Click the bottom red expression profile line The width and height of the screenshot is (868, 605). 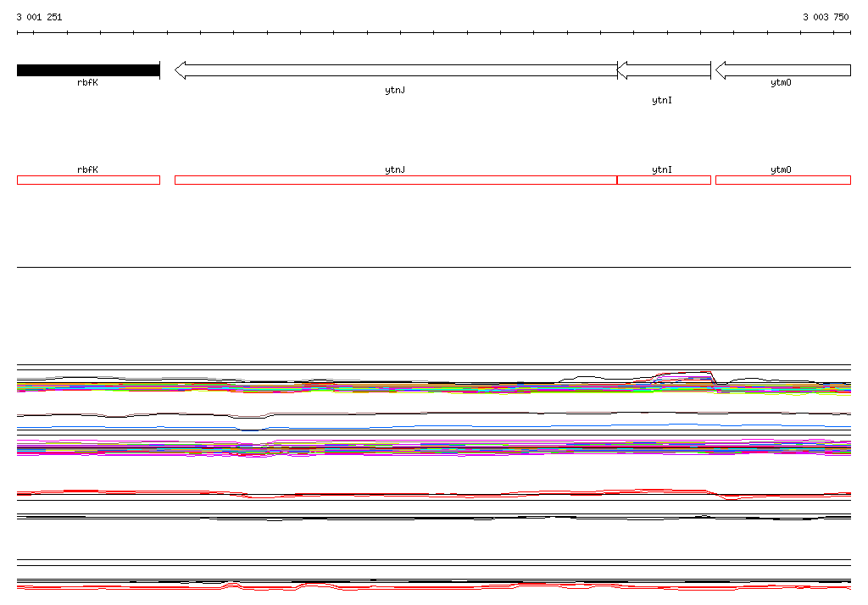tap(434, 586)
